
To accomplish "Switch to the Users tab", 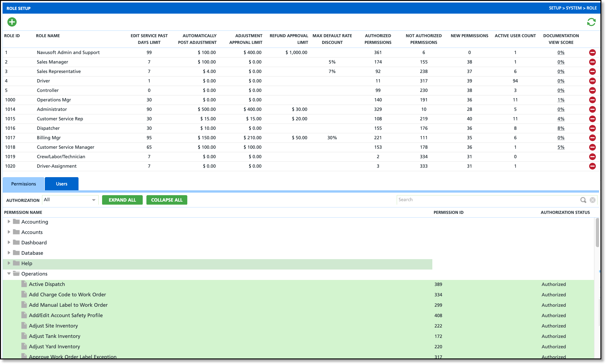I will (x=62, y=184).
